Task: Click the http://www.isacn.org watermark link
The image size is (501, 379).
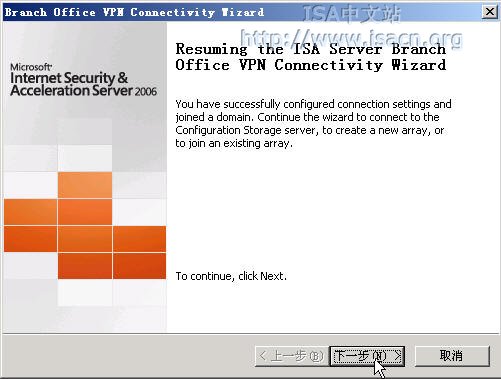Action: coord(351,38)
